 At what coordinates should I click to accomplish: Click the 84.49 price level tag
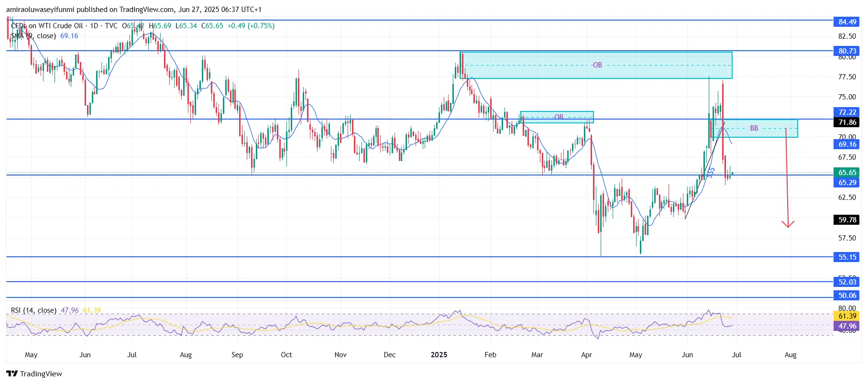(x=847, y=22)
